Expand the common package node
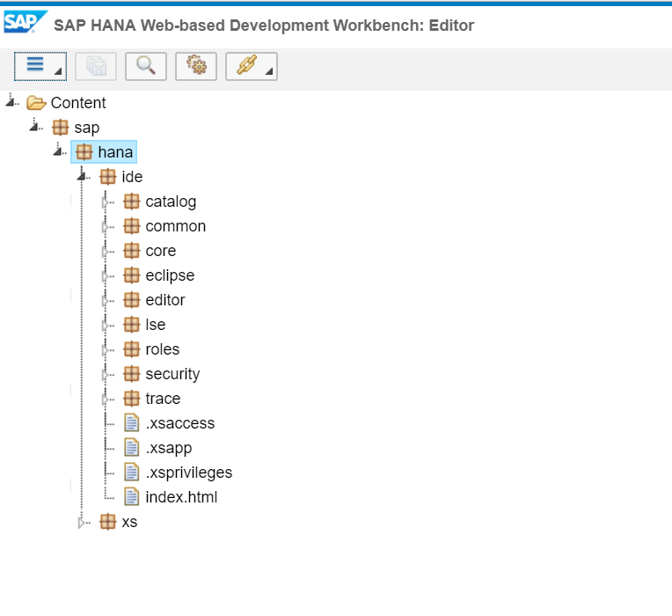 pyautogui.click(x=105, y=226)
